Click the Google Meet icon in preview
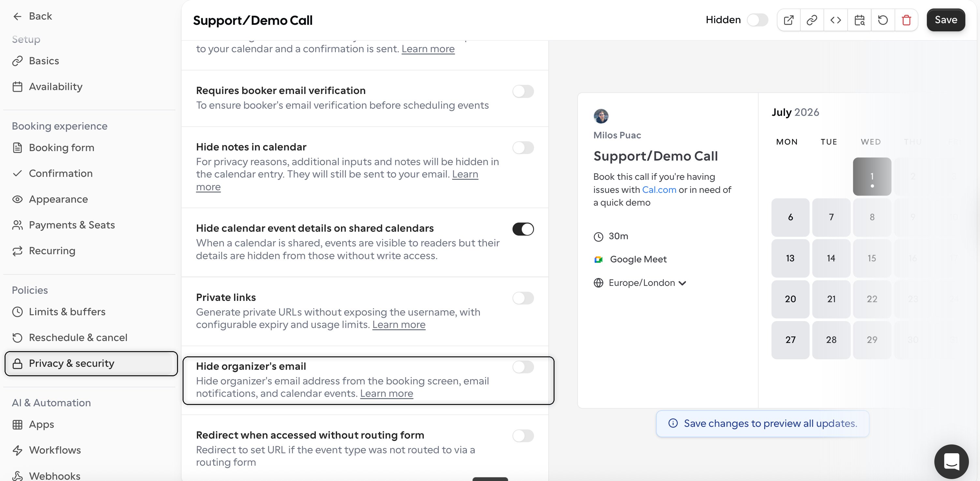This screenshot has width=980, height=481. coord(599,259)
